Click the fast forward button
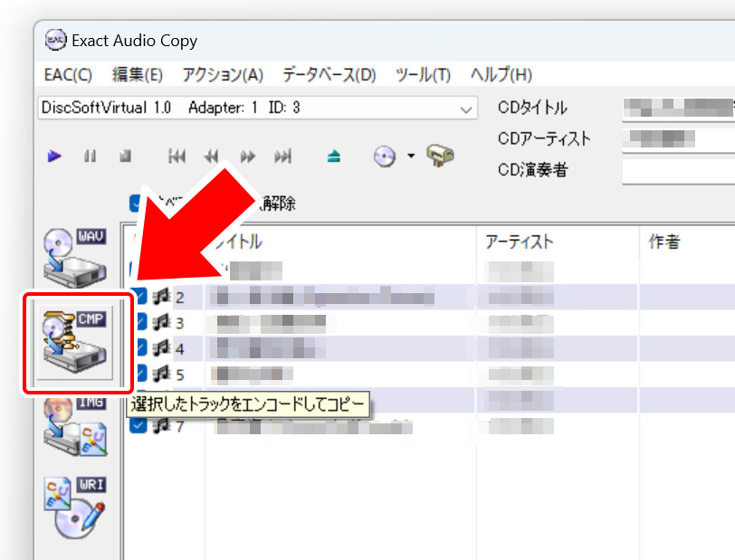The width and height of the screenshot is (735, 560). (x=247, y=156)
